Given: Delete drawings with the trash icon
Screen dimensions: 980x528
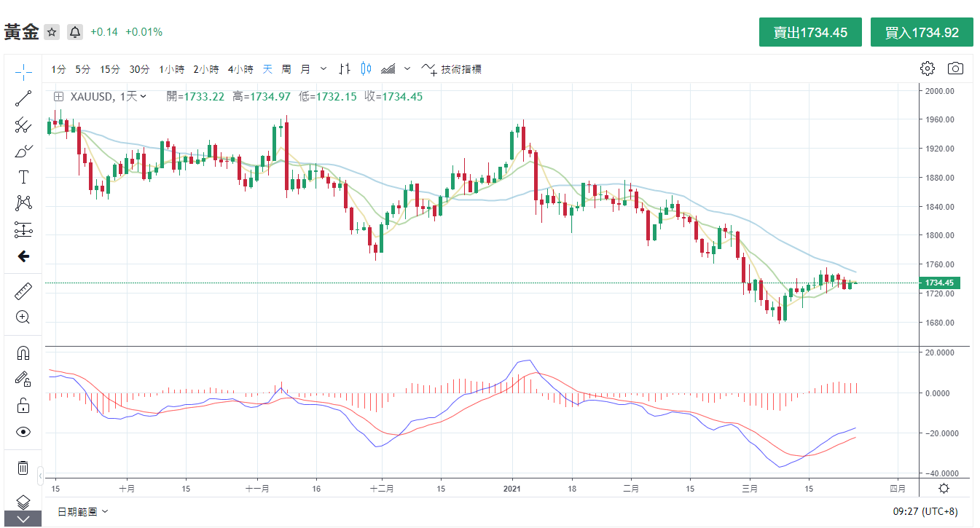Looking at the screenshot, I should coord(23,468).
